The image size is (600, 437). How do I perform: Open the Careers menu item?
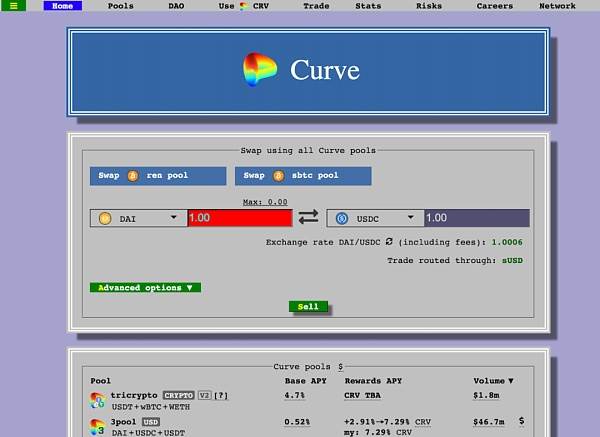(495, 6)
